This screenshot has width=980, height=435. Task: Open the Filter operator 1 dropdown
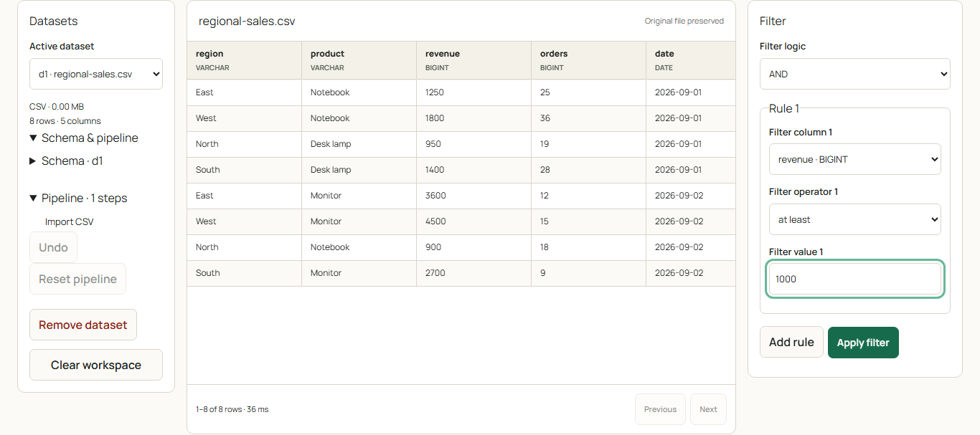pos(855,219)
